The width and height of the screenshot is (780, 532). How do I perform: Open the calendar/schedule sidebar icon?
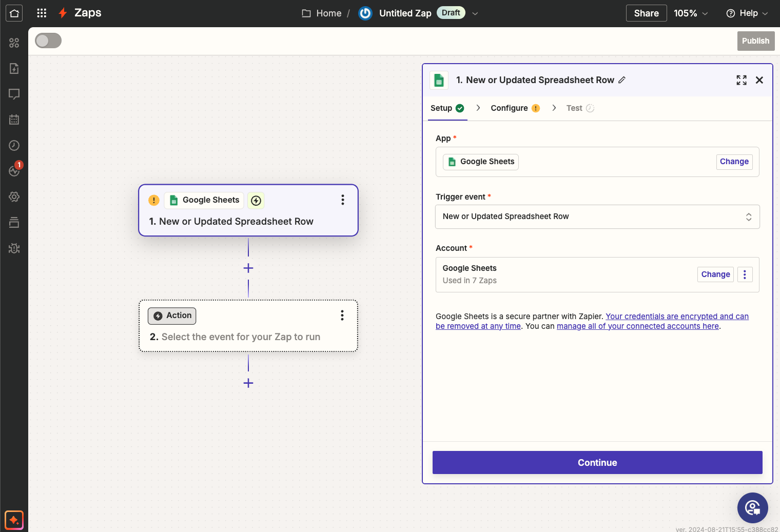point(14,120)
